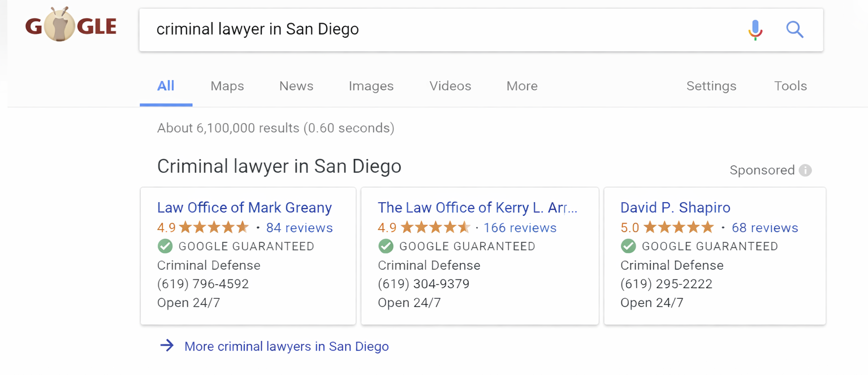The width and height of the screenshot is (868, 375).
Task: Expand the Tools search options
Action: pos(790,86)
